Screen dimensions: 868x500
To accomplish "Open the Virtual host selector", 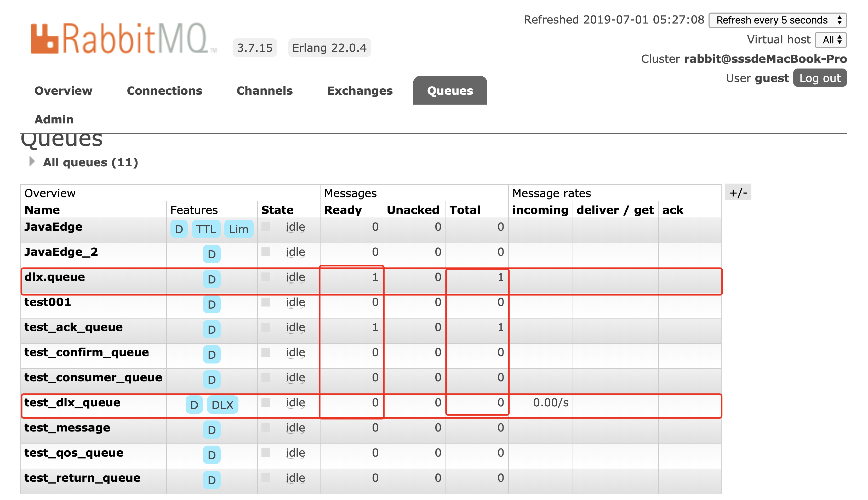I will click(831, 40).
